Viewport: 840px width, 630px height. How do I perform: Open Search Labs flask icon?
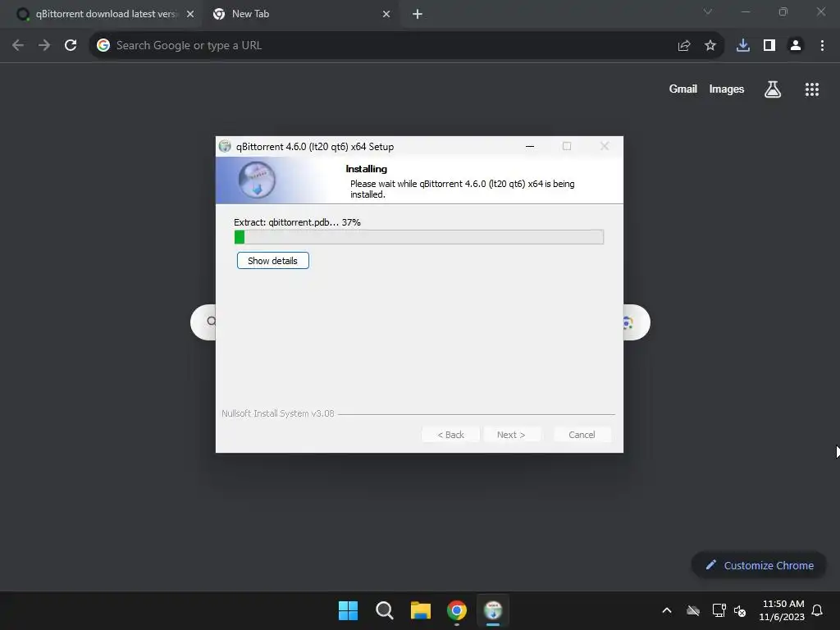[773, 89]
